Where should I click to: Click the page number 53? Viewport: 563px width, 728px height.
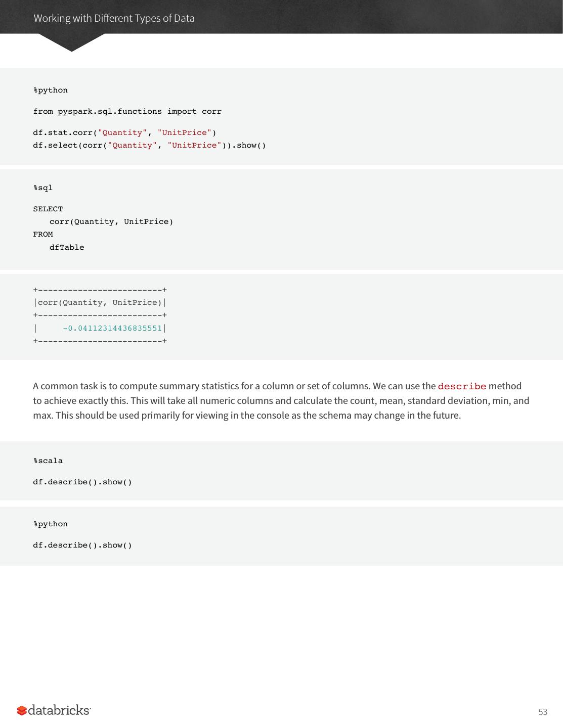(x=543, y=712)
